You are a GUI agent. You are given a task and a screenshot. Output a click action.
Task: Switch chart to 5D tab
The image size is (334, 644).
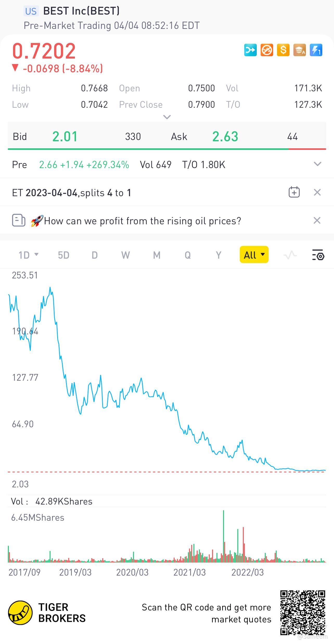tap(63, 255)
